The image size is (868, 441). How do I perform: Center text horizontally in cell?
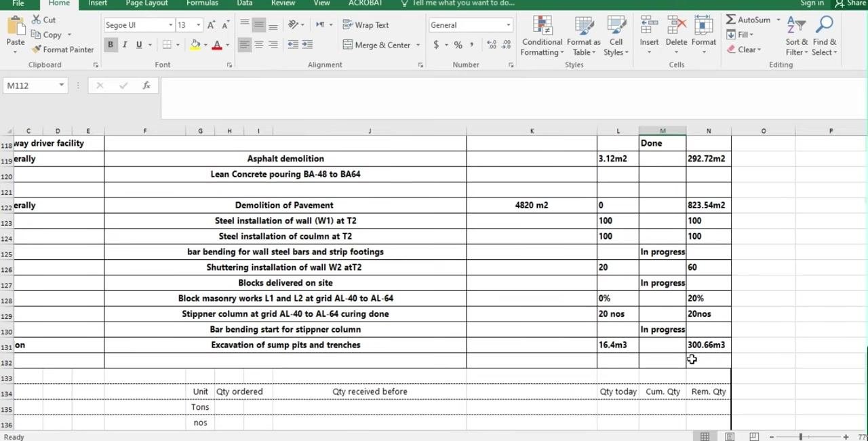click(258, 45)
